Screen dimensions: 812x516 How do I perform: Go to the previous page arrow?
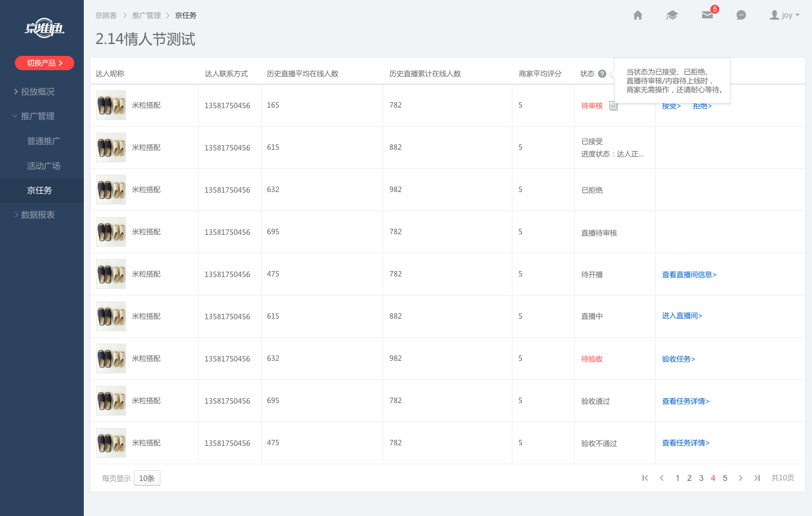662,478
